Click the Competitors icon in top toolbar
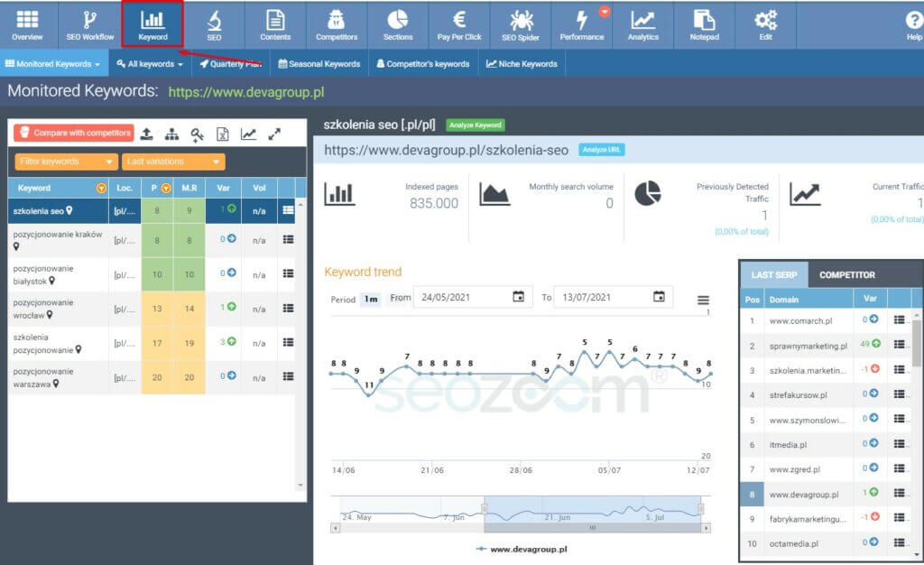Viewport: 924px width, 565px height. coord(337,25)
